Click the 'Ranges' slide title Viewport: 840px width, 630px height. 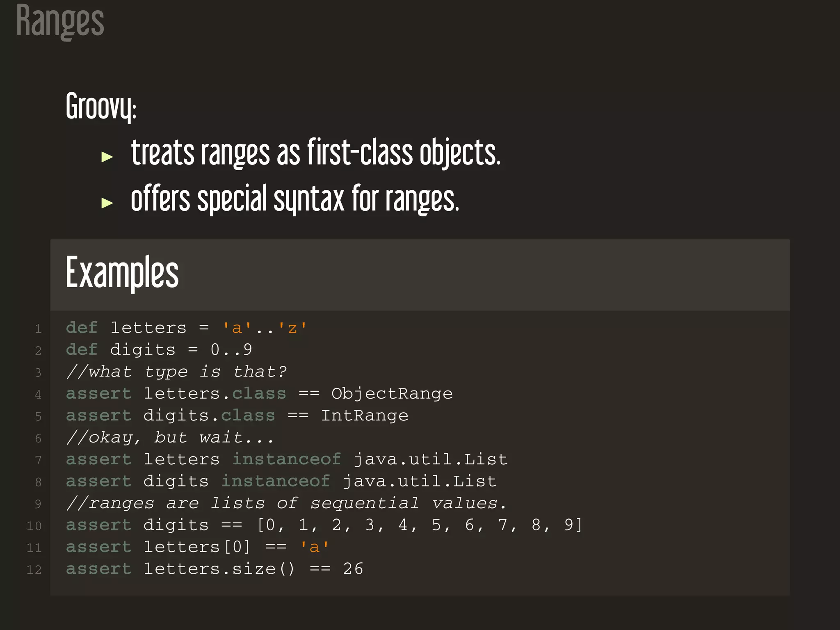pyautogui.click(x=60, y=21)
